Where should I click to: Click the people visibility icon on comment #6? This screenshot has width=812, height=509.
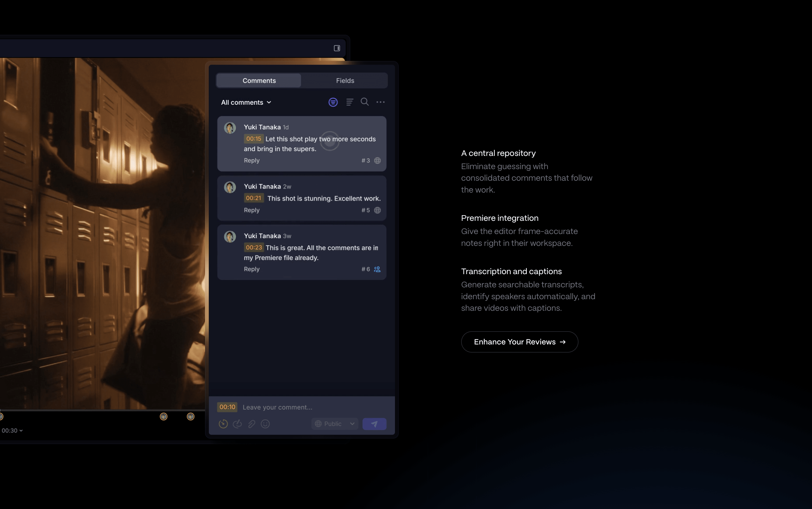click(x=377, y=269)
